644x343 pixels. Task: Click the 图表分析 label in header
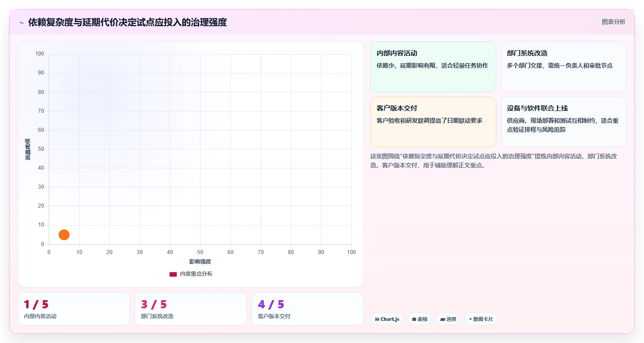point(614,22)
